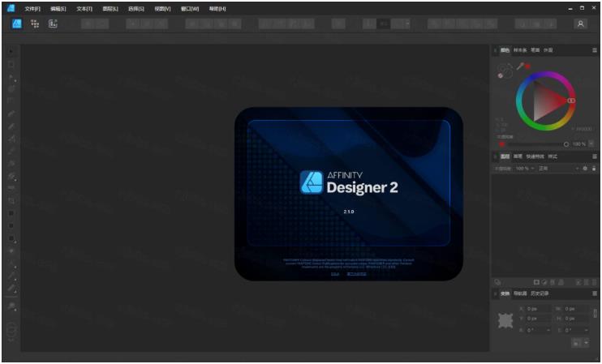
Task: Click inside the color wheel saturation triangle
Action: (546, 101)
